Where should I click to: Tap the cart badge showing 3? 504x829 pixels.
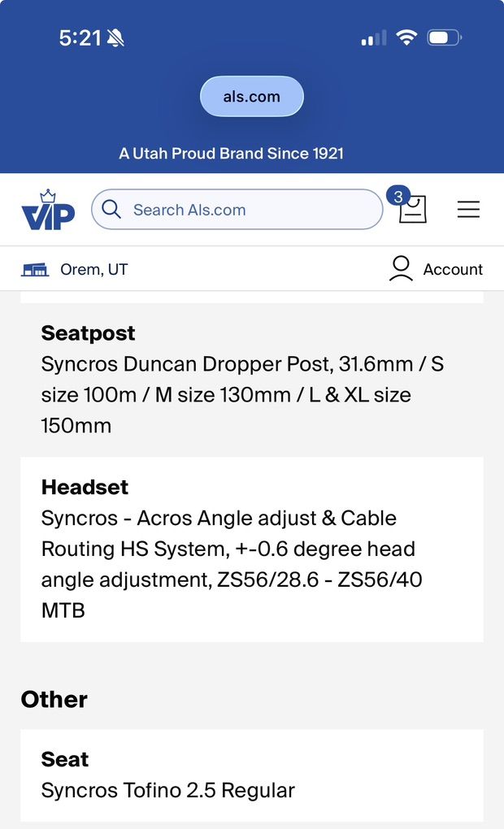398,197
